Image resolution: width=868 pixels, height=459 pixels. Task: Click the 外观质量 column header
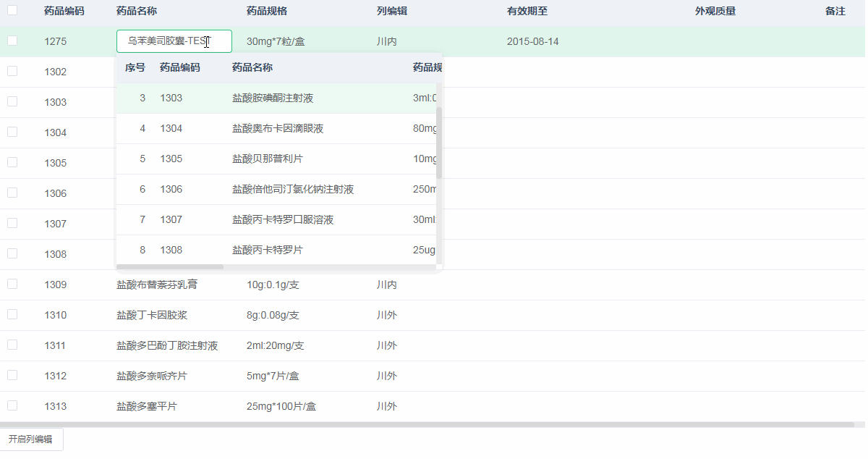pyautogui.click(x=715, y=11)
